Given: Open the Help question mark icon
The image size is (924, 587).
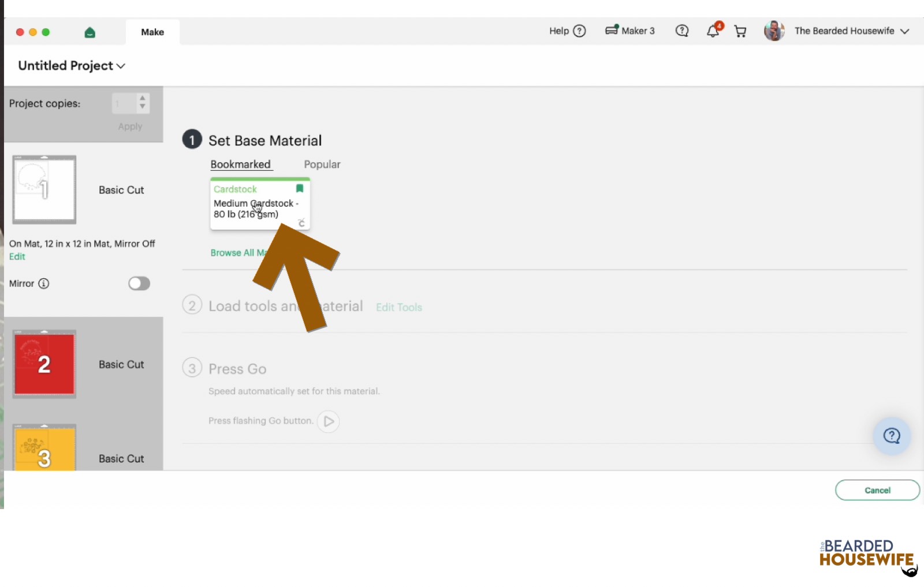Looking at the screenshot, I should coord(579,31).
